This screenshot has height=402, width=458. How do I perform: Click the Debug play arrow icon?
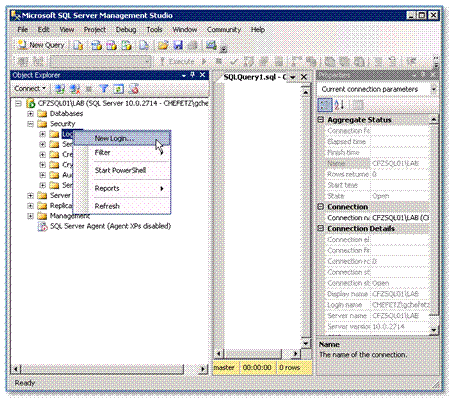coord(204,62)
